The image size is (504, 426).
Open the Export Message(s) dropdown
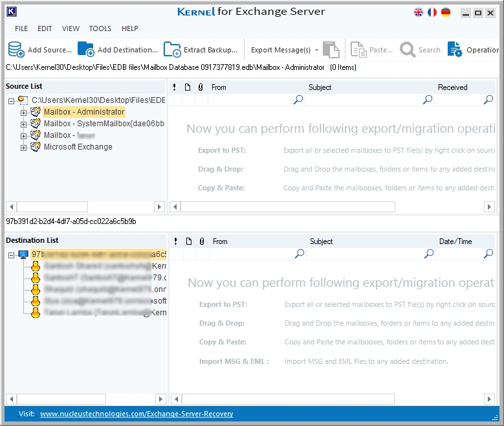tap(316, 50)
